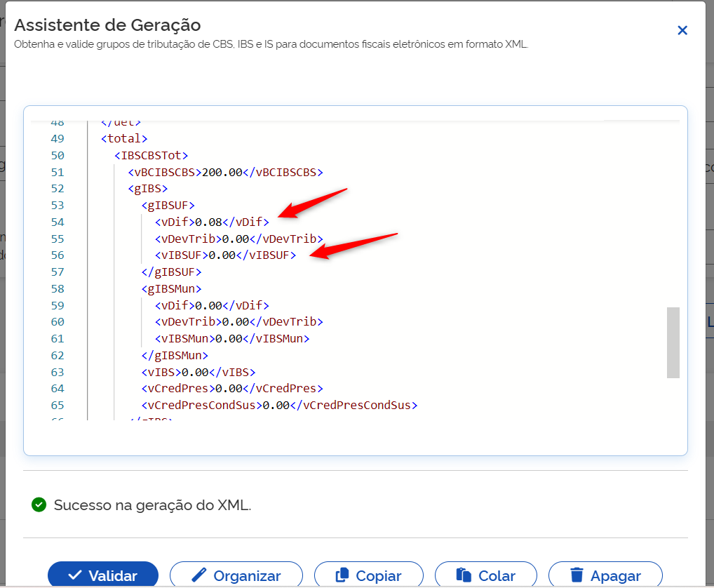Click the green success check icon
This screenshot has height=588, width=714.
point(39,505)
